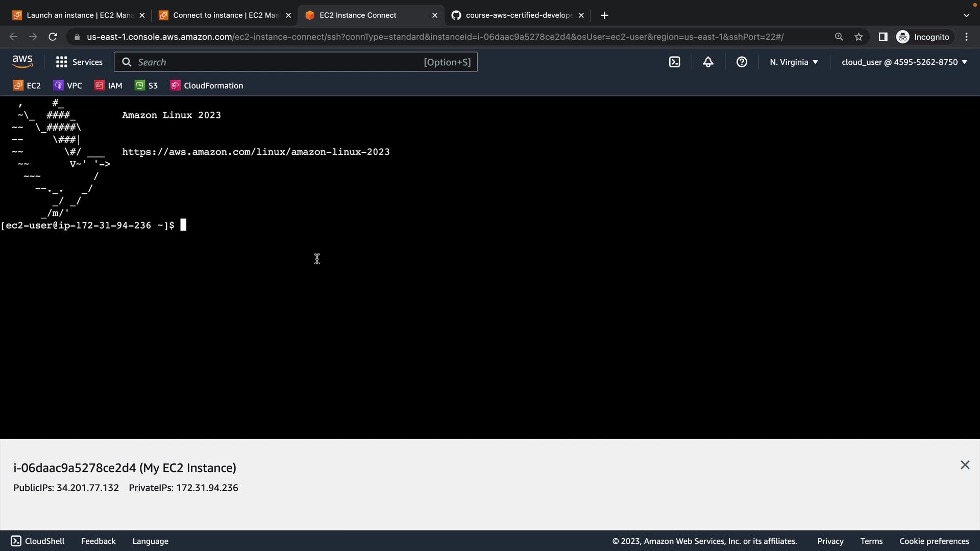Switch to course-aws-certified-developer GitHub tab
980x551 pixels.
[x=516, y=15]
